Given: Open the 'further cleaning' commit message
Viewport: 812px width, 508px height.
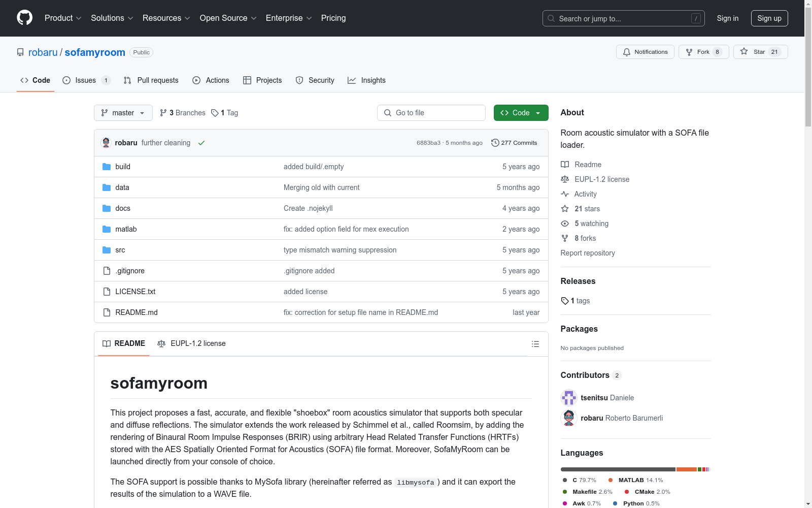Looking at the screenshot, I should (x=166, y=143).
